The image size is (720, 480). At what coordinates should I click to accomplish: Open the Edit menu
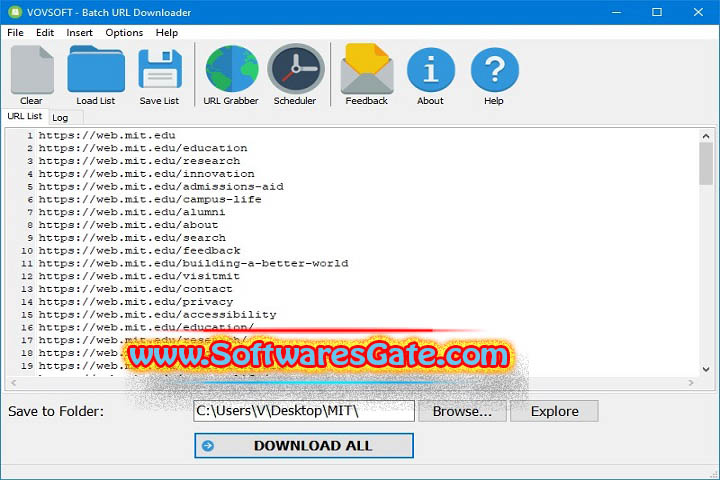[x=45, y=33]
